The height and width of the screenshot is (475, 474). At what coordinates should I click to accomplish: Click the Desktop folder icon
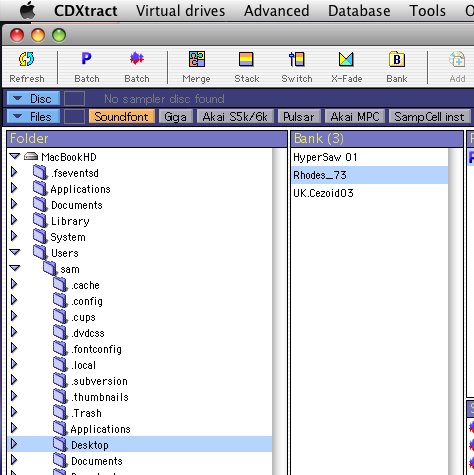(60, 444)
